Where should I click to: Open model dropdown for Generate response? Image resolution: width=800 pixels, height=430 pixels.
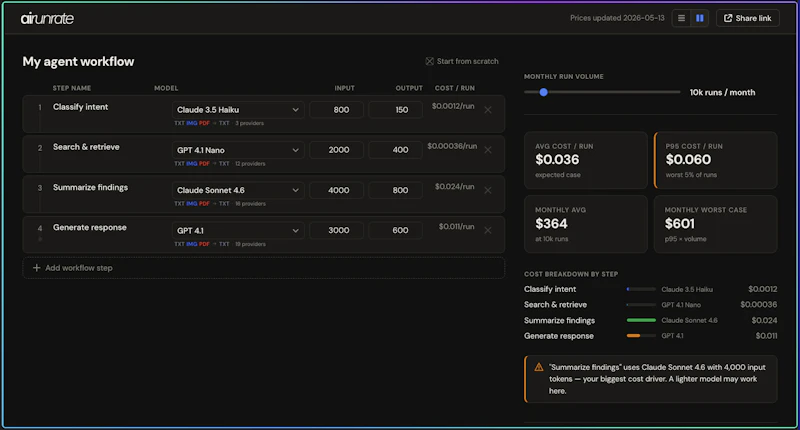click(238, 231)
